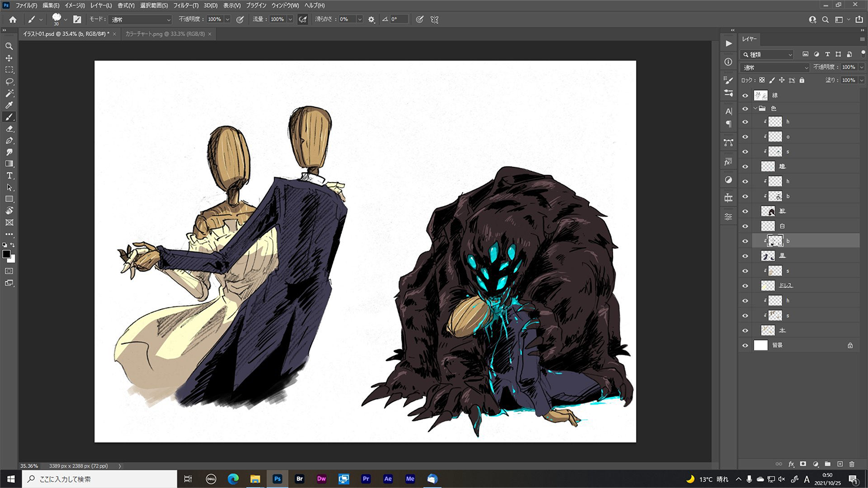Select the Rotate View tool

coord(9,211)
